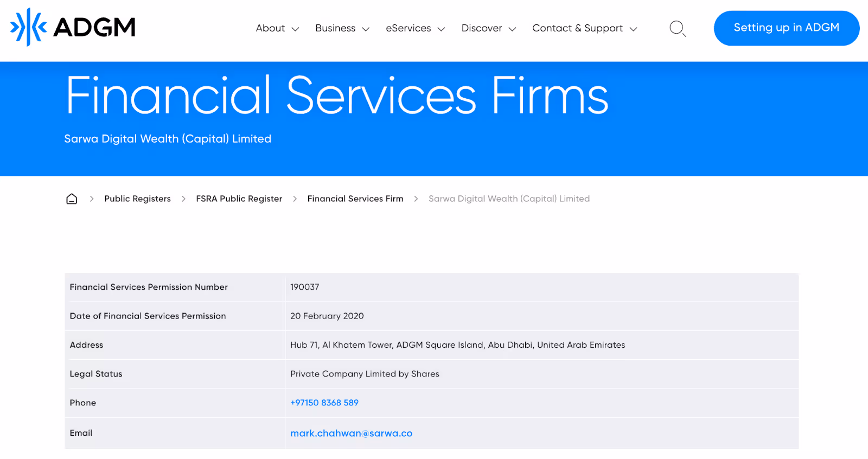Open the Discover menu
Viewport: 868px width, 459px height.
[x=482, y=28]
